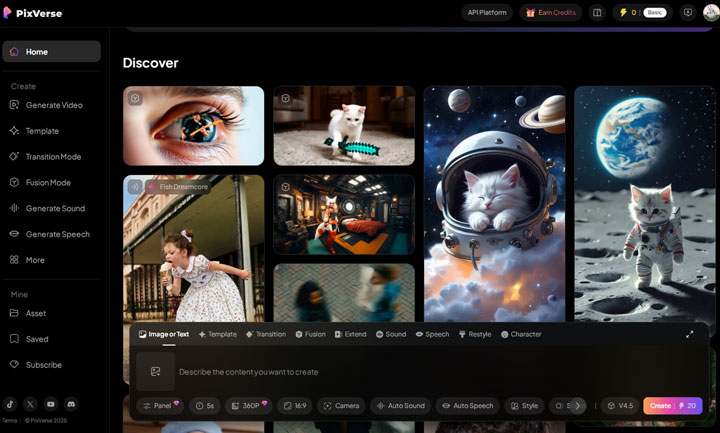Screen dimensions: 720x433
Task: Toggle the Auto Speech option
Action: click(x=467, y=406)
